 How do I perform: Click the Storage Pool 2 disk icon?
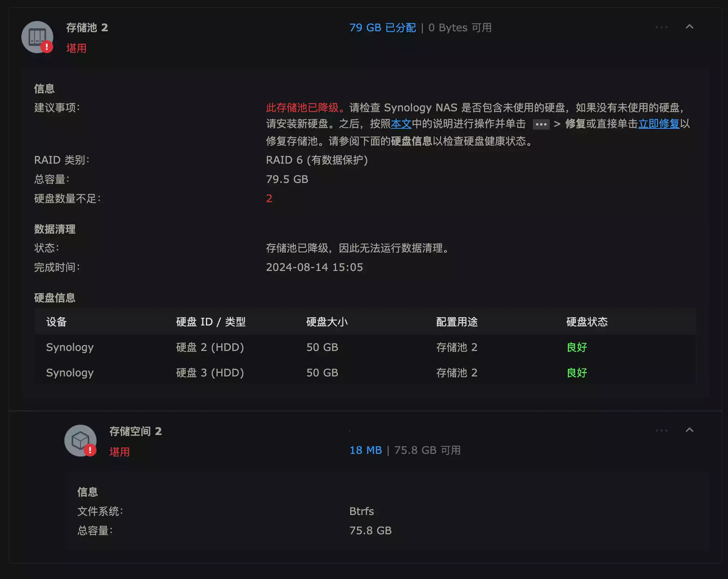point(37,37)
